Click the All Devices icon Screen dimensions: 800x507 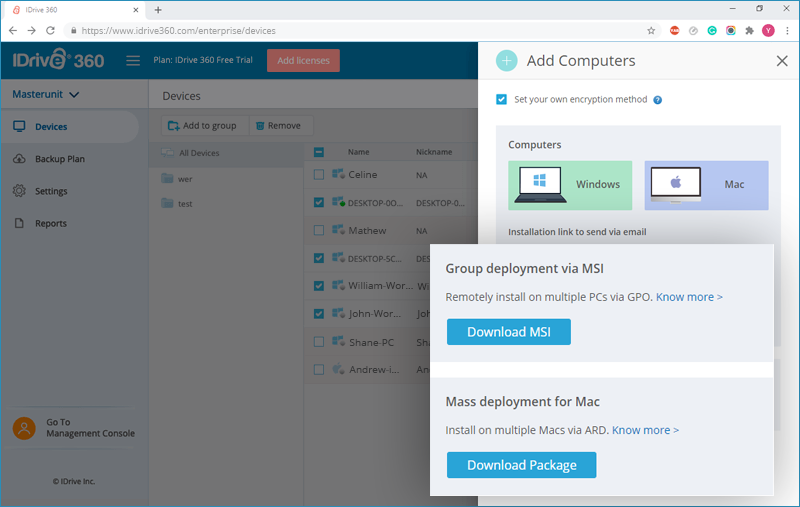click(167, 153)
